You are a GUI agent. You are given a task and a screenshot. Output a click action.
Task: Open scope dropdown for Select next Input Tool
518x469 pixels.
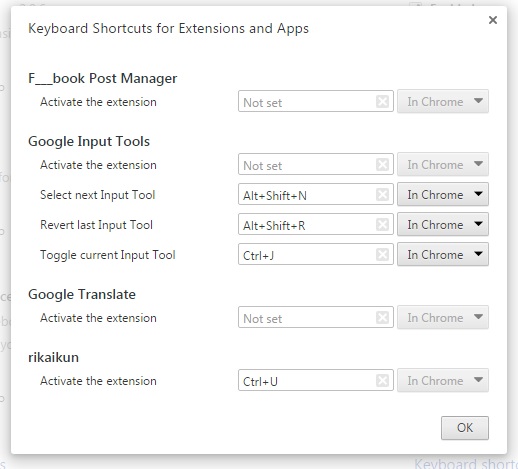tap(443, 194)
